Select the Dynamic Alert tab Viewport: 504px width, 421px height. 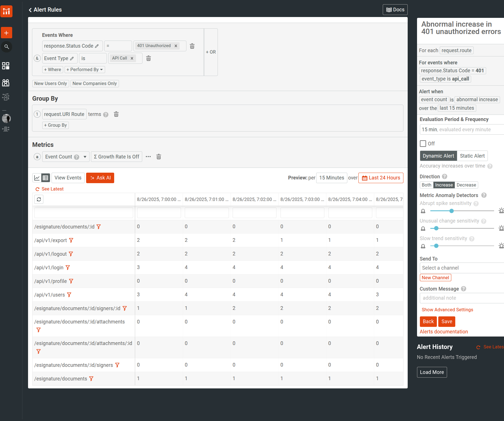438,156
